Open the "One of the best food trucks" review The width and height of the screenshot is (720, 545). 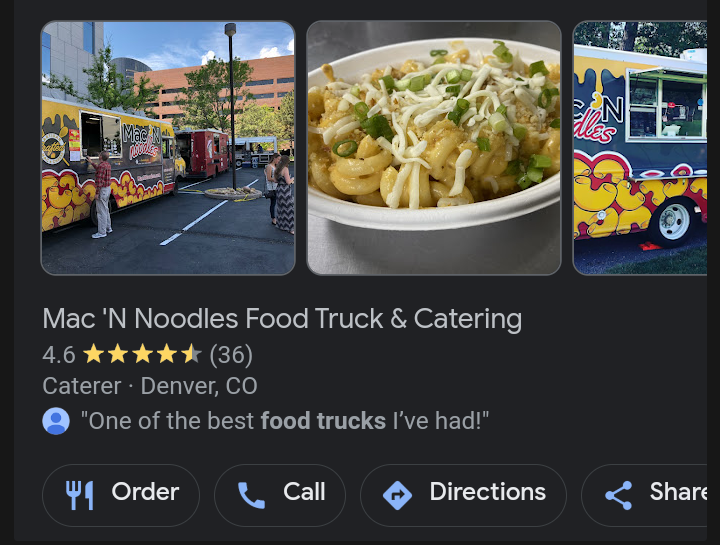click(285, 421)
